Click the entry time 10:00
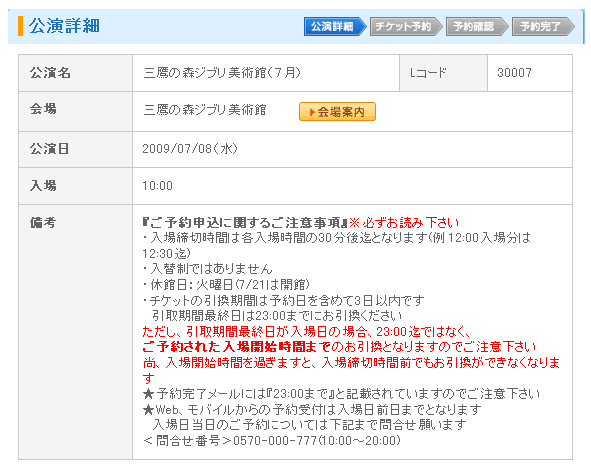Screen dimensions: 591x468 pos(157,186)
